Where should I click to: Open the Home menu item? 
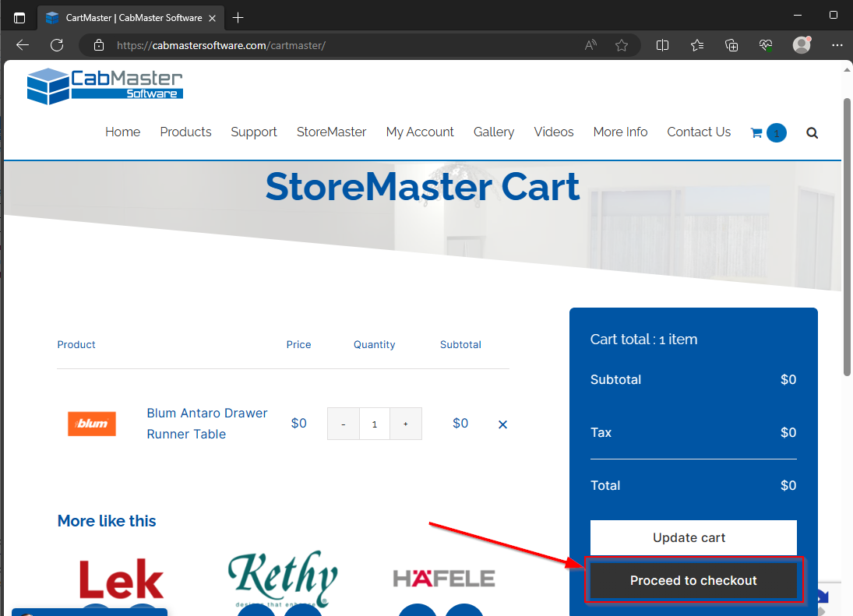tap(122, 132)
